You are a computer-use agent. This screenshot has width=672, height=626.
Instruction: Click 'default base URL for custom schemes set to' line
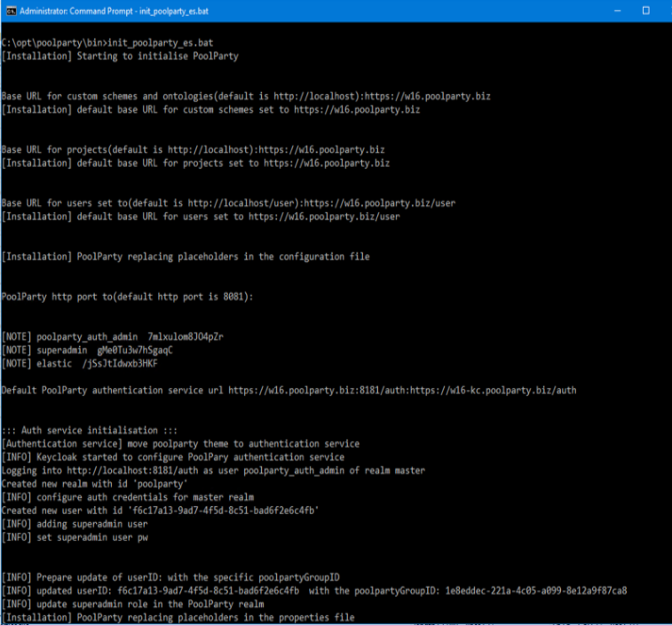pyautogui.click(x=211, y=110)
